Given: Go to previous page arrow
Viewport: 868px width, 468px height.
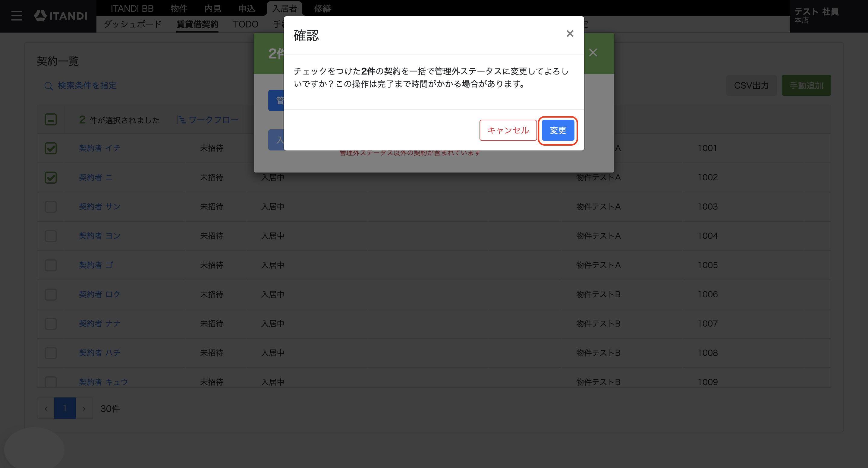Looking at the screenshot, I should pos(46,408).
